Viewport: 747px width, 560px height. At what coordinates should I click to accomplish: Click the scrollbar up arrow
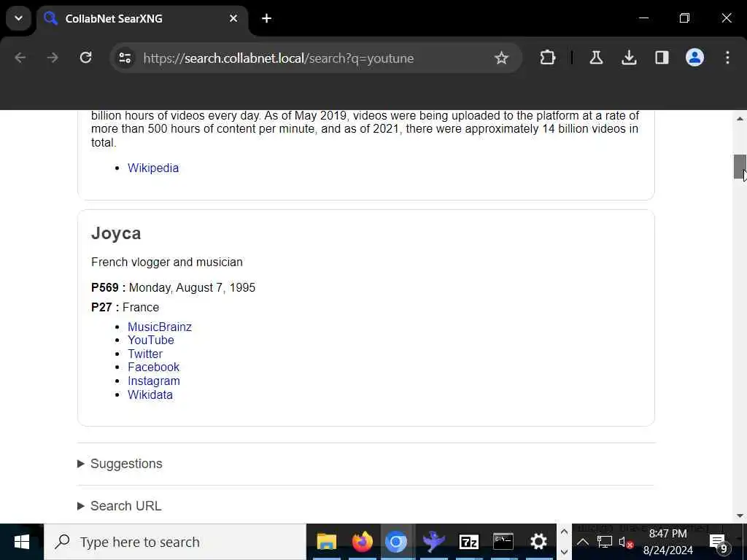(740, 119)
